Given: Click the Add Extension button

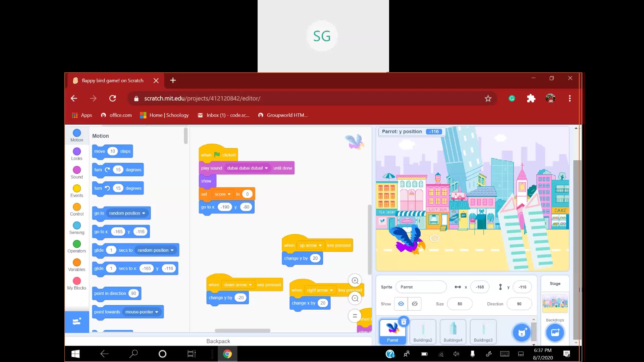Looking at the screenshot, I should click(77, 322).
